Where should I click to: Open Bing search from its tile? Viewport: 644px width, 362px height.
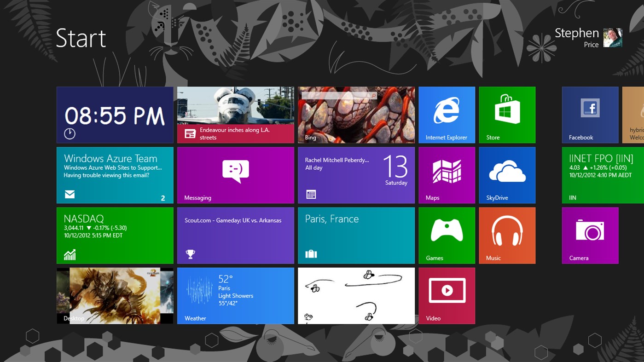(356, 115)
